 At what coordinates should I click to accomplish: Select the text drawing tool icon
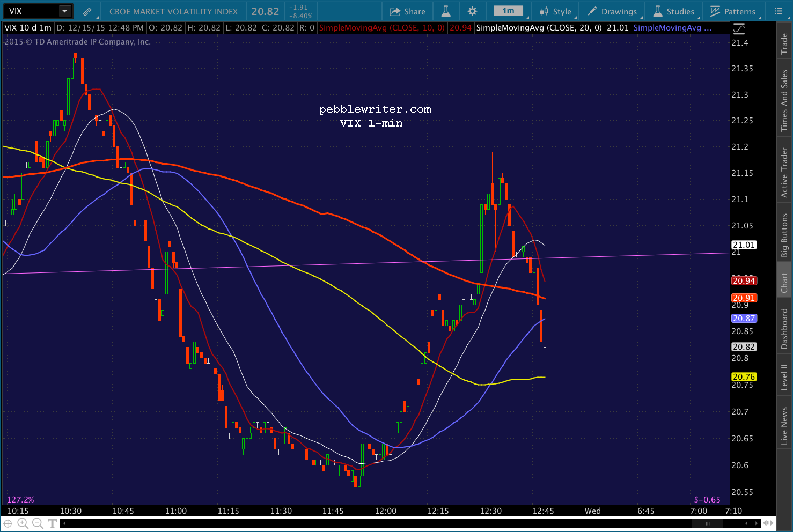52,523
